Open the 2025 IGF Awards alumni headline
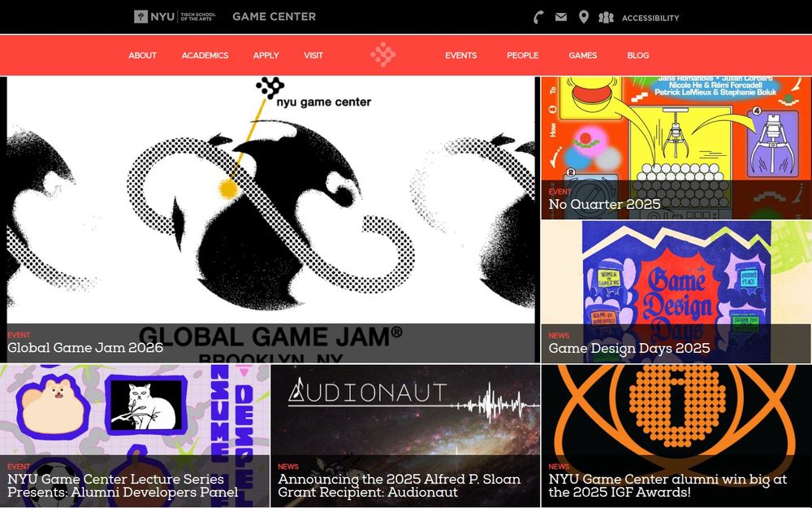This screenshot has height=508, width=812. [667, 486]
